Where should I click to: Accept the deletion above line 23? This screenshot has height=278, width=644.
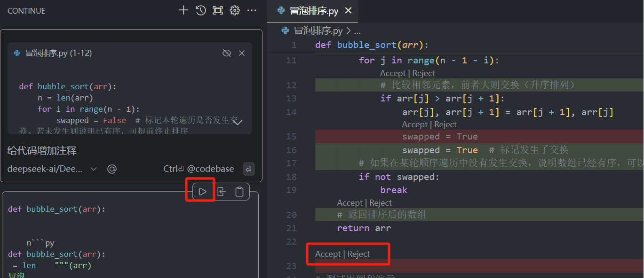[x=328, y=254]
